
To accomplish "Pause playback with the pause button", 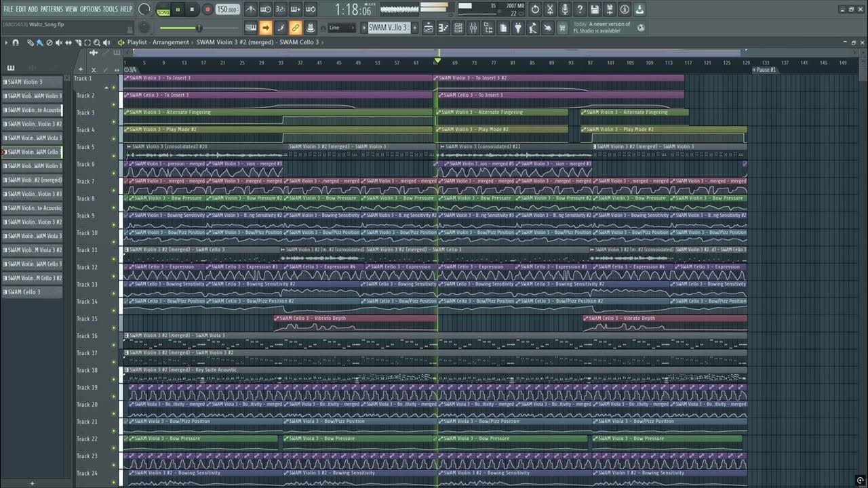I will [178, 9].
